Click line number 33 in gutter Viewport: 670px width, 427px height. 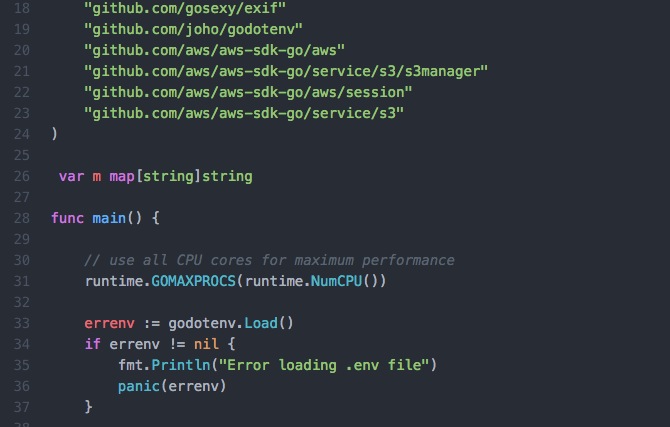coord(22,323)
